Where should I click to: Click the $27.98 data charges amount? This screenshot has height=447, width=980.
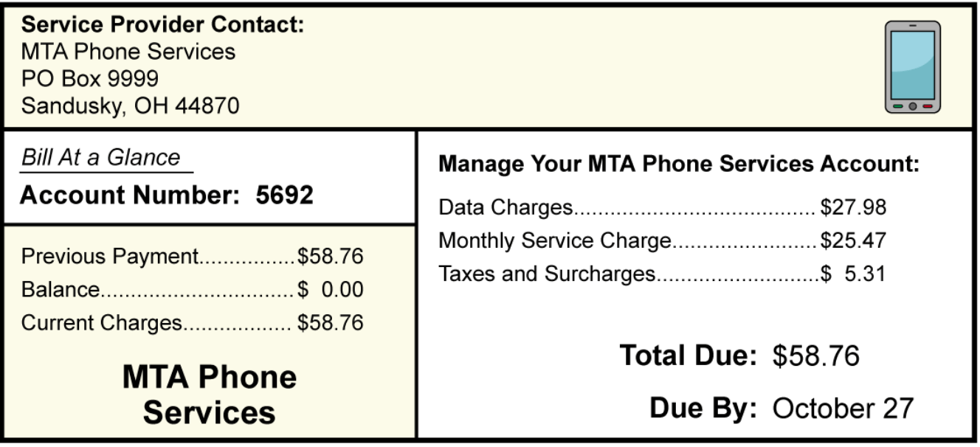click(x=853, y=208)
